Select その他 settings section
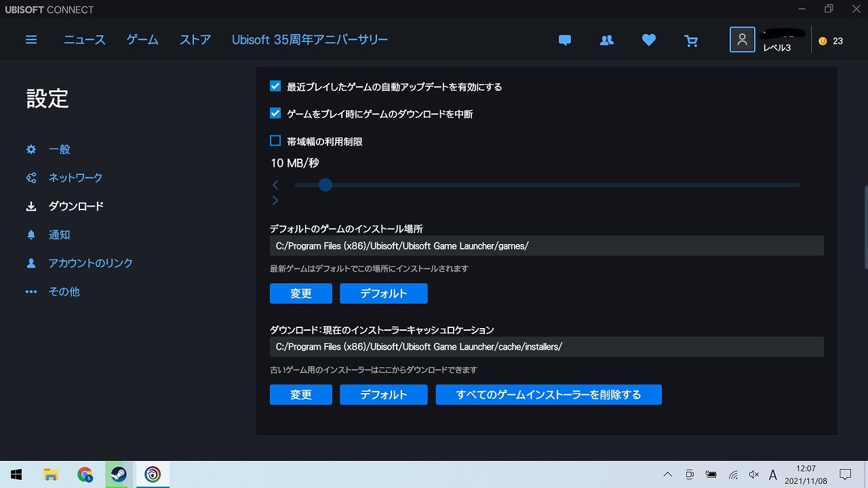The height and width of the screenshot is (488, 868). (x=64, y=291)
